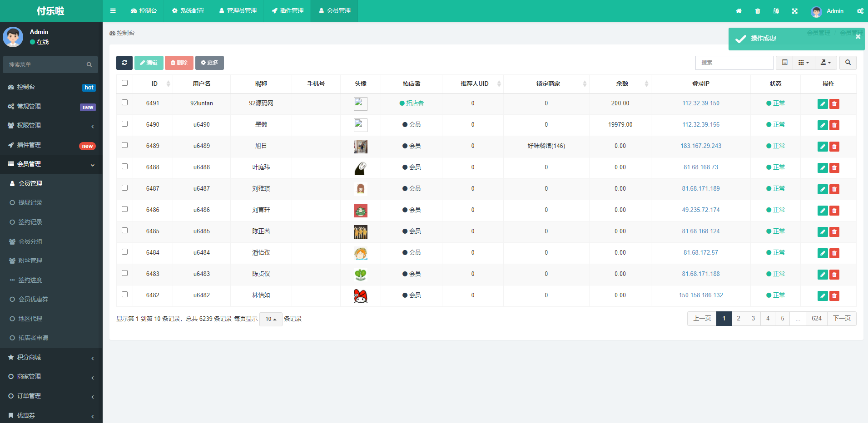The image size is (868, 423).
Task: Check the row checkbox for ID 6487
Action: pyautogui.click(x=124, y=188)
